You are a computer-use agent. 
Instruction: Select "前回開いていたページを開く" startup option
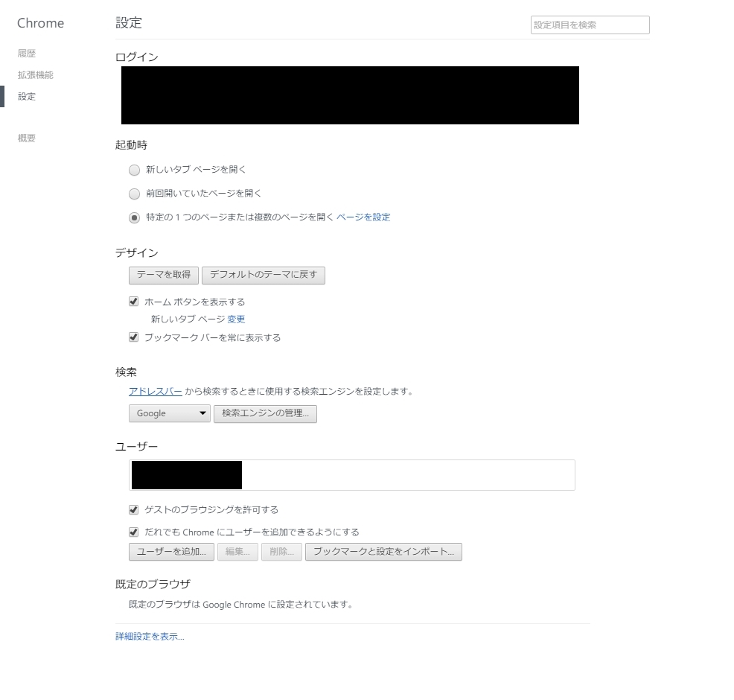(134, 194)
